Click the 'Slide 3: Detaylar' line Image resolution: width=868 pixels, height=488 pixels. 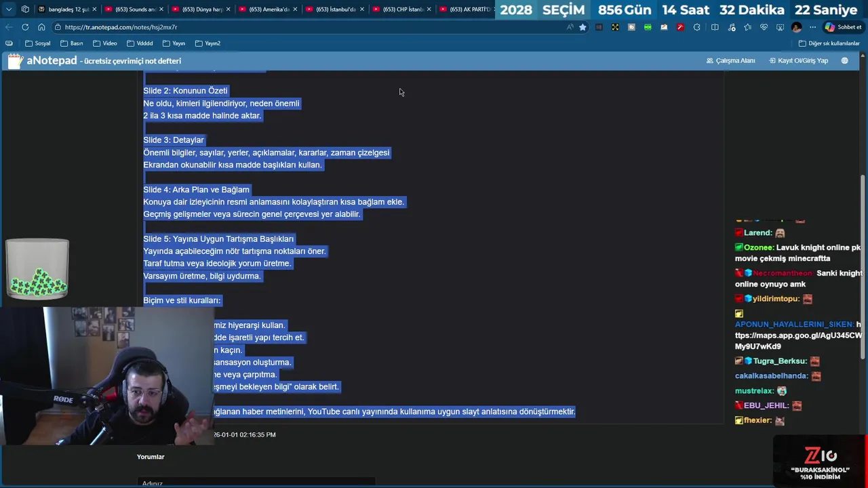[174, 140]
